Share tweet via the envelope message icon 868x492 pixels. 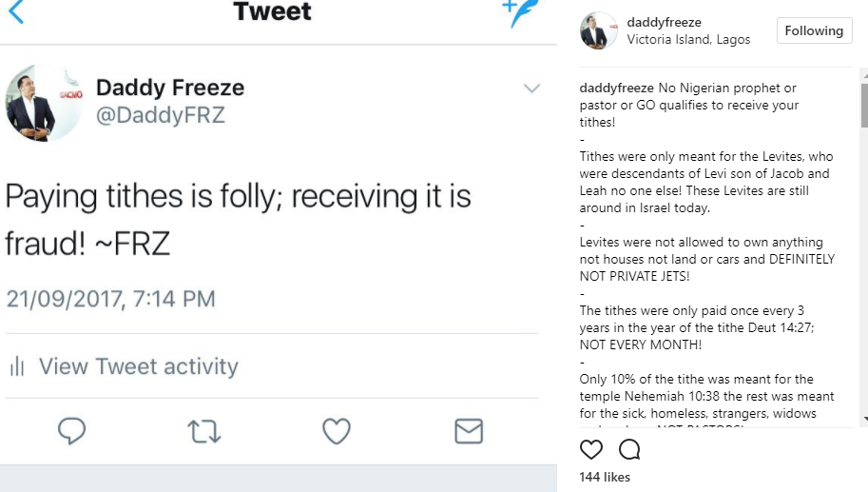pos(469,432)
